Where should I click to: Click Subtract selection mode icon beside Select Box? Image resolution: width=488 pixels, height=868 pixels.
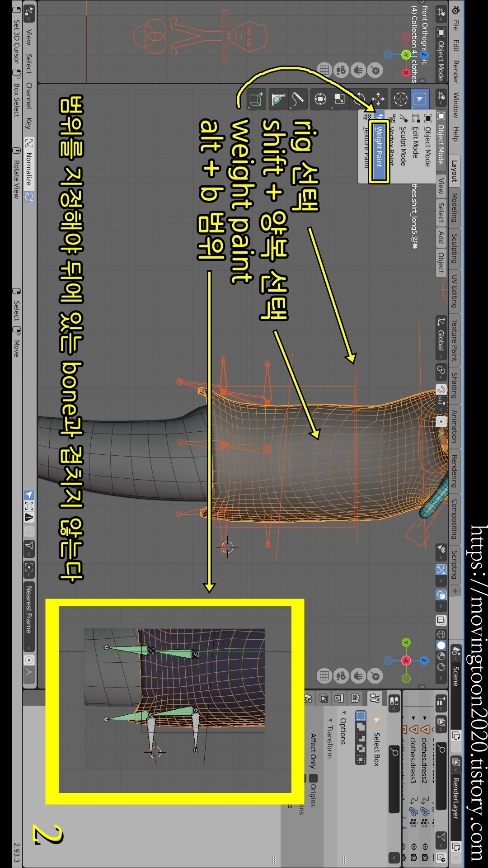pyautogui.click(x=361, y=737)
